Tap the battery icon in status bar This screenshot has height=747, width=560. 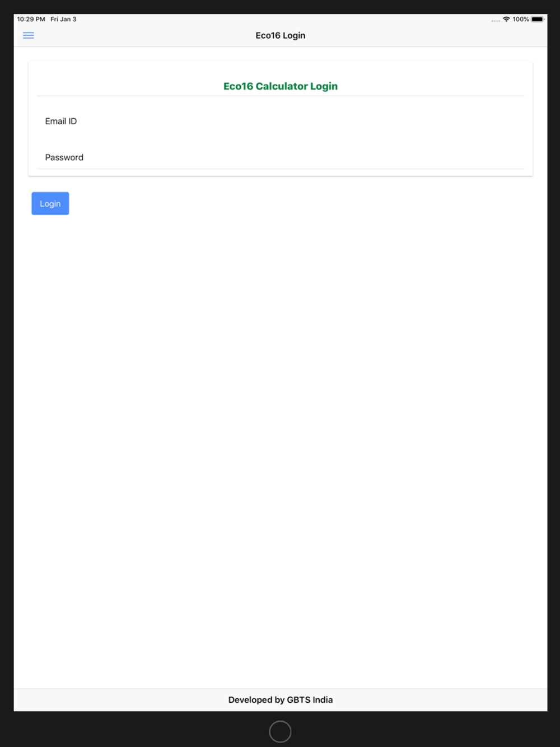click(538, 19)
